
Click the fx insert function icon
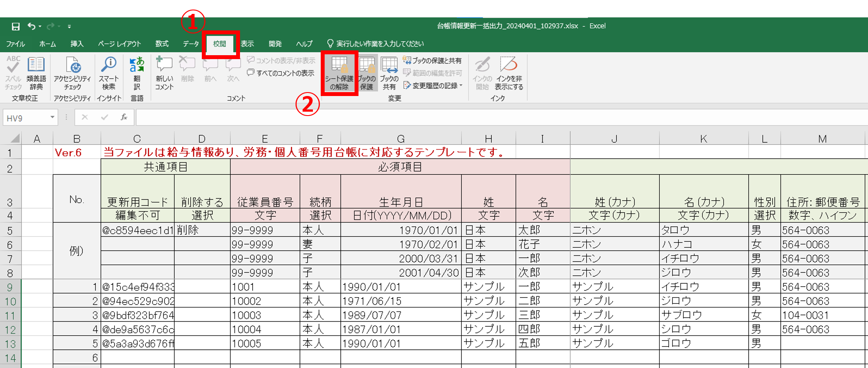tap(124, 117)
